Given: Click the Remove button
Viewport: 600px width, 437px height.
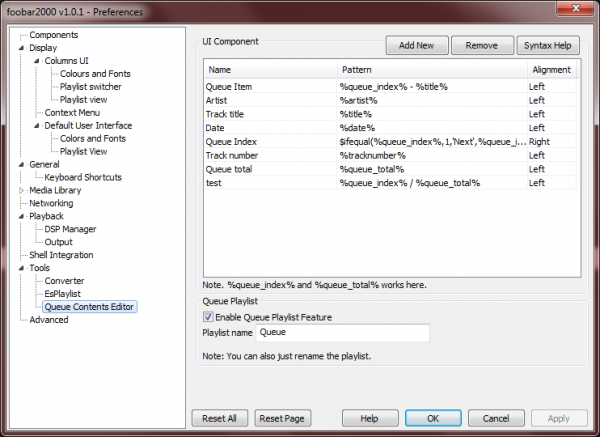Looking at the screenshot, I should (x=481, y=46).
